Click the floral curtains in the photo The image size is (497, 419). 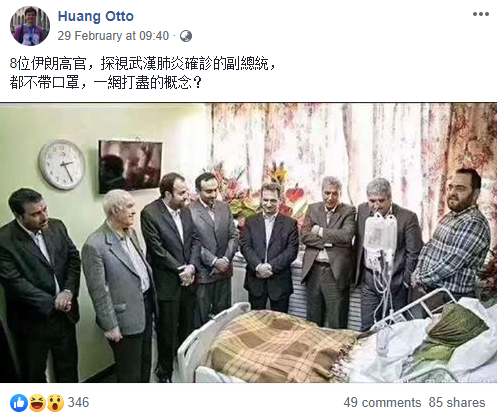click(x=353, y=150)
